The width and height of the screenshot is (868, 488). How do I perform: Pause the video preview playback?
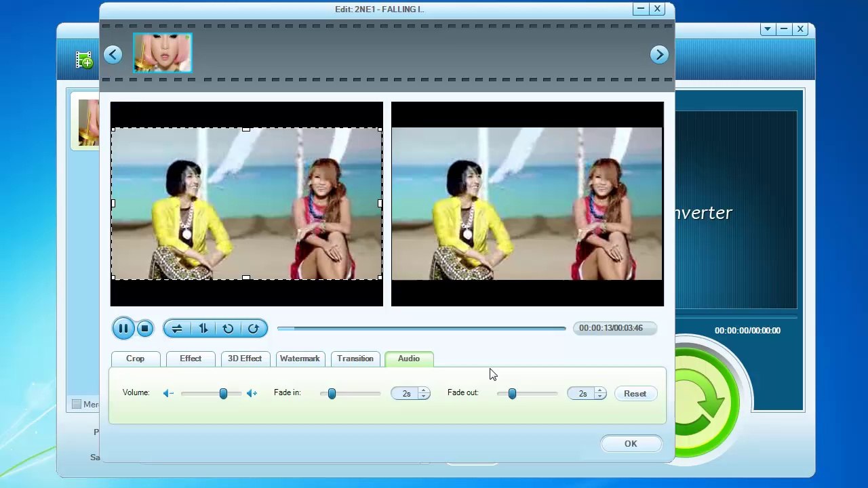123,329
